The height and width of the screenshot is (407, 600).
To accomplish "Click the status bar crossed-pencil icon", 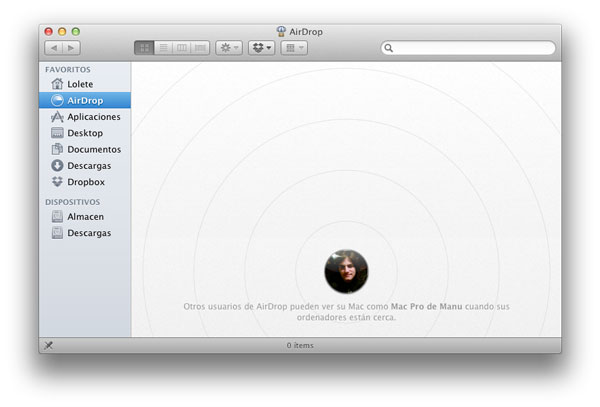I will 49,345.
